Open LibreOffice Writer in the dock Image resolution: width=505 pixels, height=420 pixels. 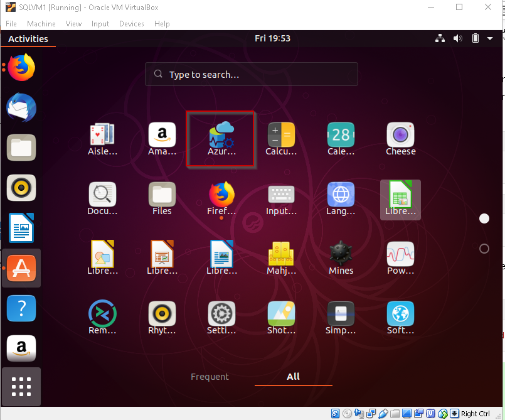click(x=21, y=227)
